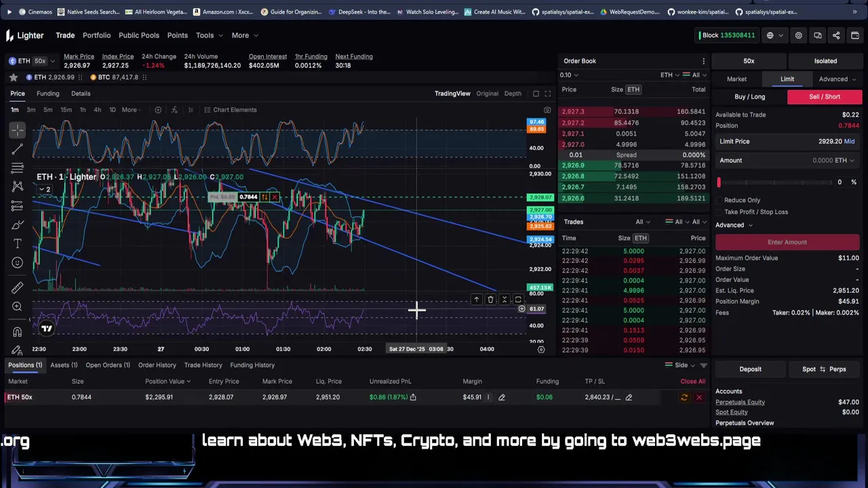This screenshot has height=488, width=868.
Task: Share unrealized PnL icon
Action: [x=413, y=397]
